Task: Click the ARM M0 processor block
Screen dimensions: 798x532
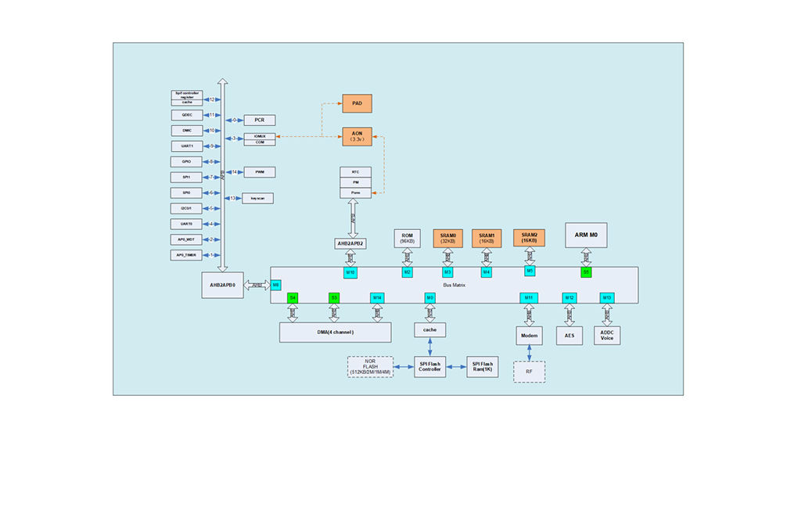Action: point(586,235)
